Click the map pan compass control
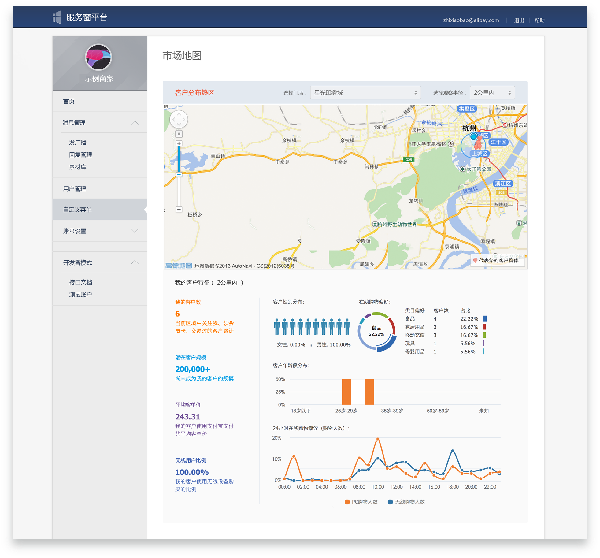The width and height of the screenshot is (600, 558). coord(179,120)
